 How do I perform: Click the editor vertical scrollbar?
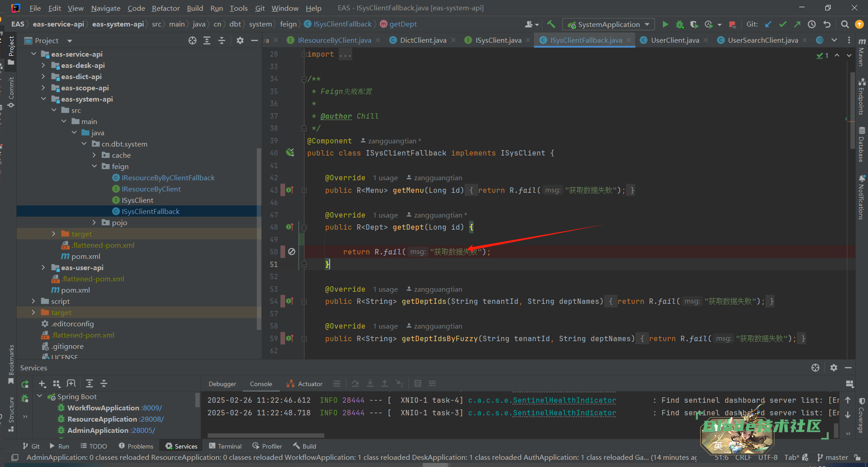click(x=852, y=110)
